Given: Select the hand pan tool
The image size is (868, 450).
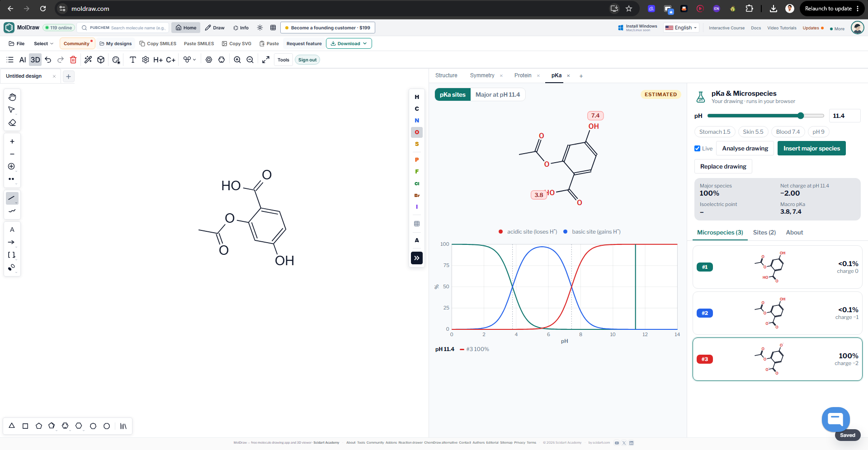Looking at the screenshot, I should click(12, 97).
